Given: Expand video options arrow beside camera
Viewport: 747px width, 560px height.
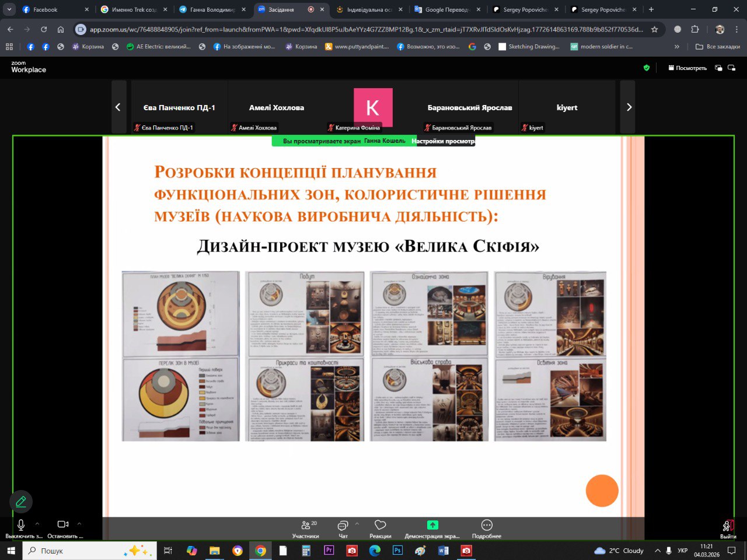Looking at the screenshot, I should (79, 524).
